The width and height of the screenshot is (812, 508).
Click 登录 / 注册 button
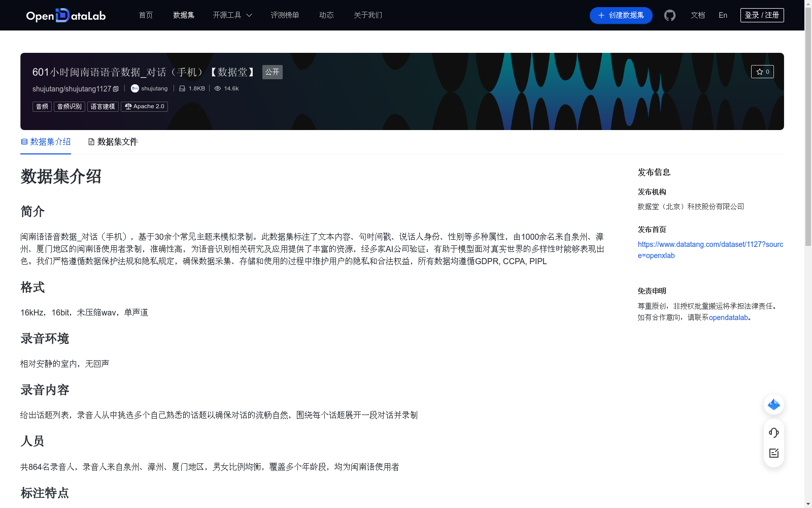point(762,15)
